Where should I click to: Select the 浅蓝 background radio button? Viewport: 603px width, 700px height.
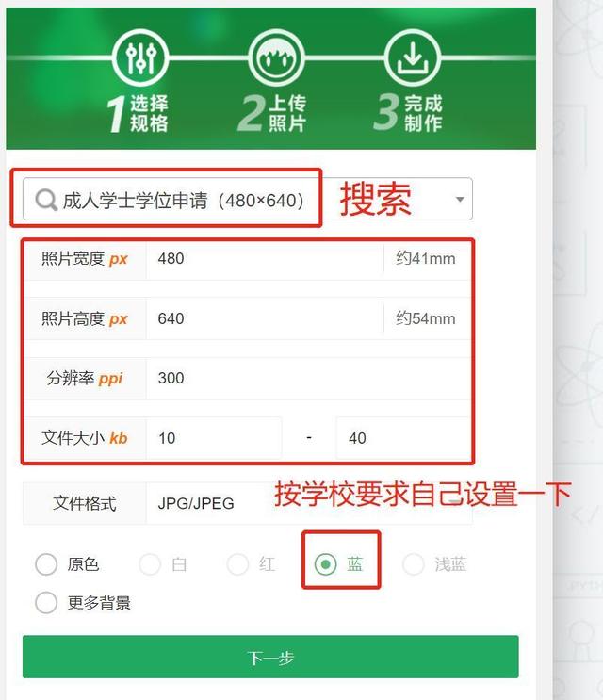coord(414,564)
